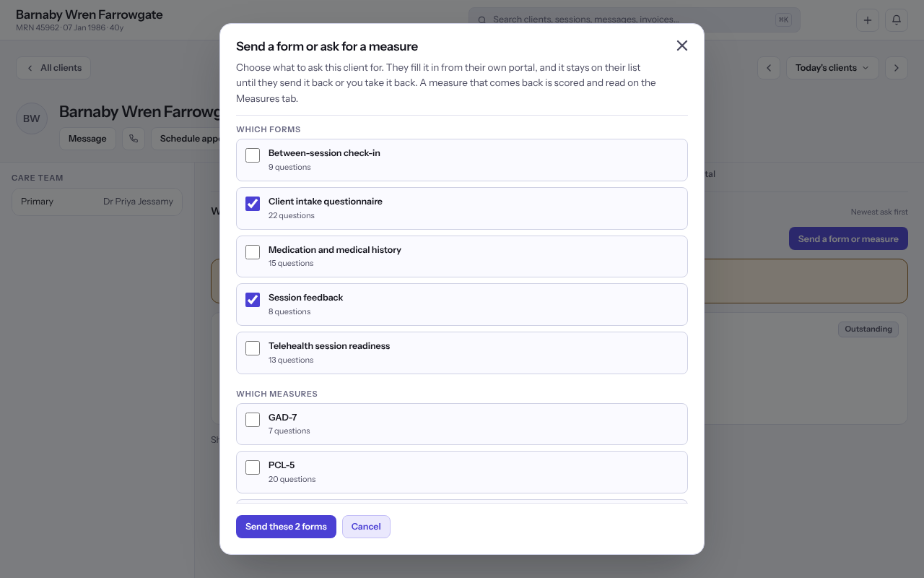Click the plus icon in the header
This screenshot has width=924, height=578.
868,20
